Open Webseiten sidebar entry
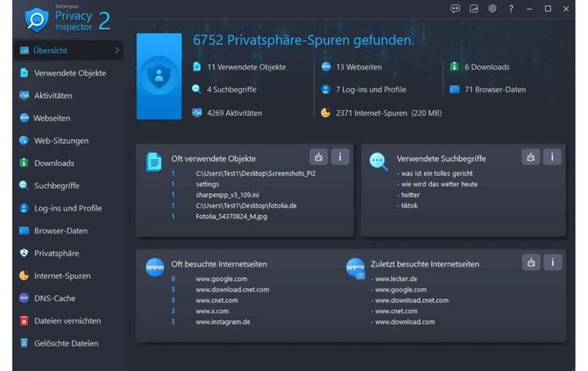This screenshot has height=371, width=588. [x=51, y=118]
